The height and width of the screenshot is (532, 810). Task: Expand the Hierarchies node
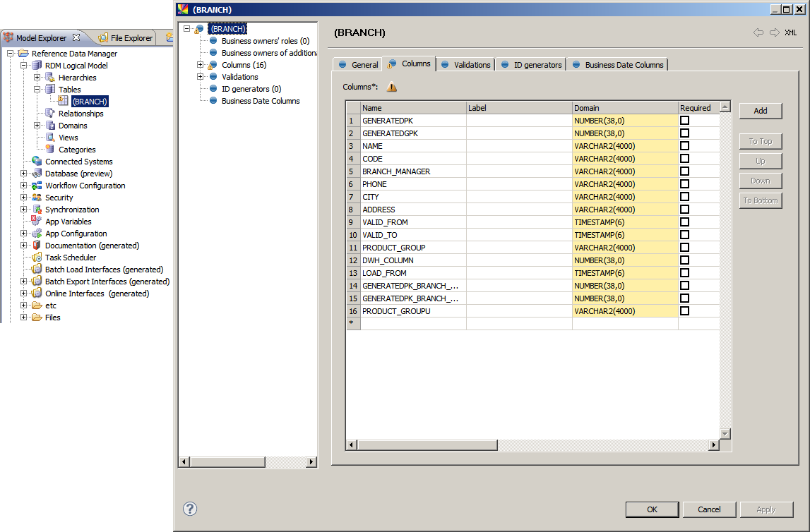coord(37,78)
